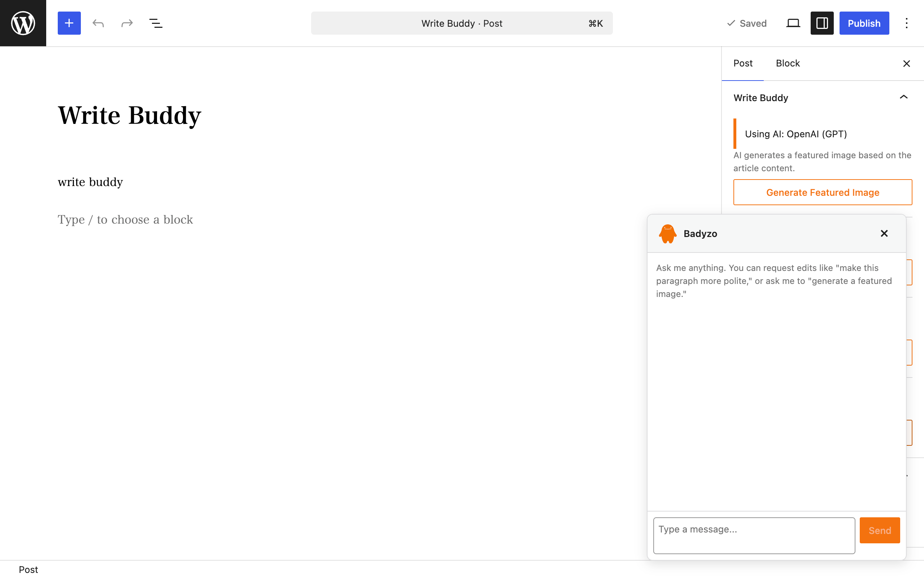Click the Ask me anything chat hint text
This screenshot has width=924, height=578.
tap(774, 281)
